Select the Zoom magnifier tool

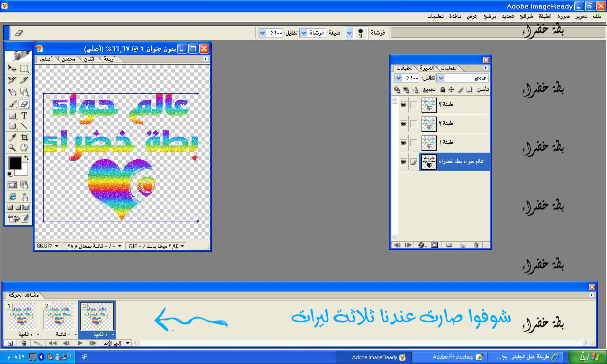[12, 148]
